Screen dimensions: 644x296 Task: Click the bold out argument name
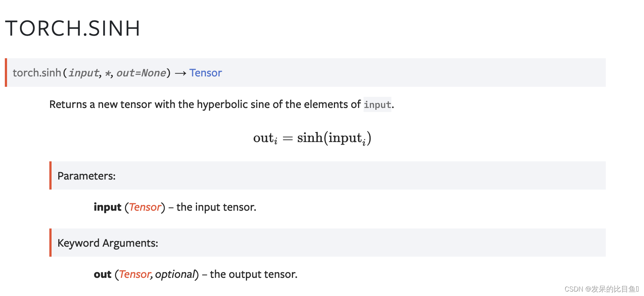102,274
